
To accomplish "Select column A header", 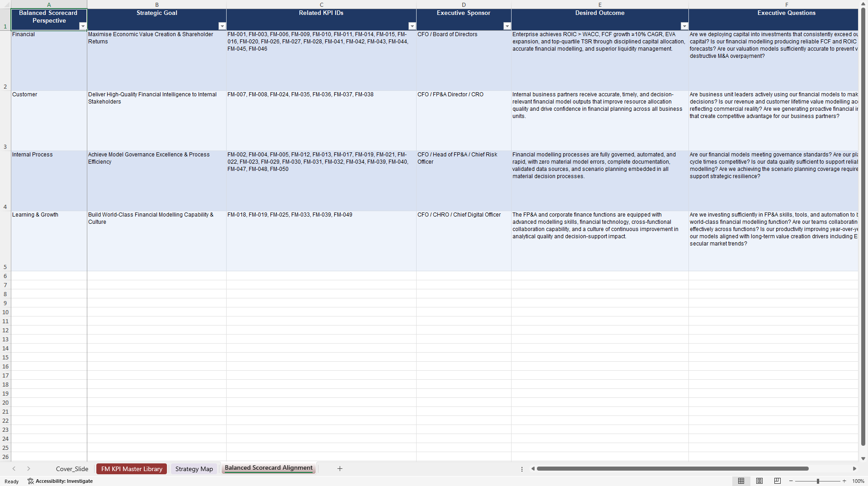I will 49,5.
